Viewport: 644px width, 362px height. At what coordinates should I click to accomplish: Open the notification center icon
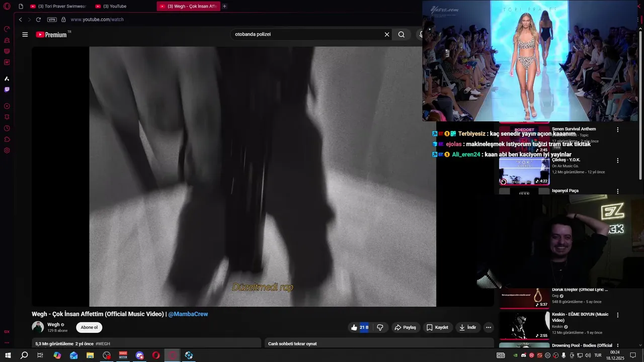pyautogui.click(x=633, y=355)
